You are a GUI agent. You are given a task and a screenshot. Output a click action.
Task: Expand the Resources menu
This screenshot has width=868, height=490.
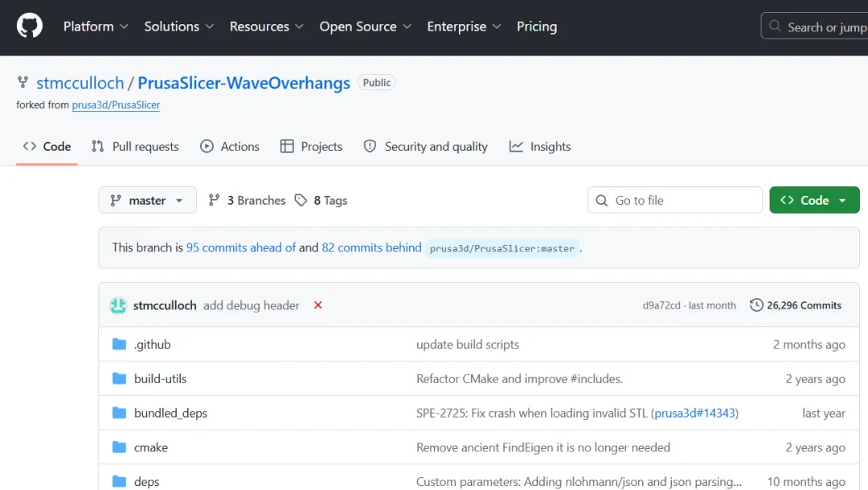pos(266,27)
